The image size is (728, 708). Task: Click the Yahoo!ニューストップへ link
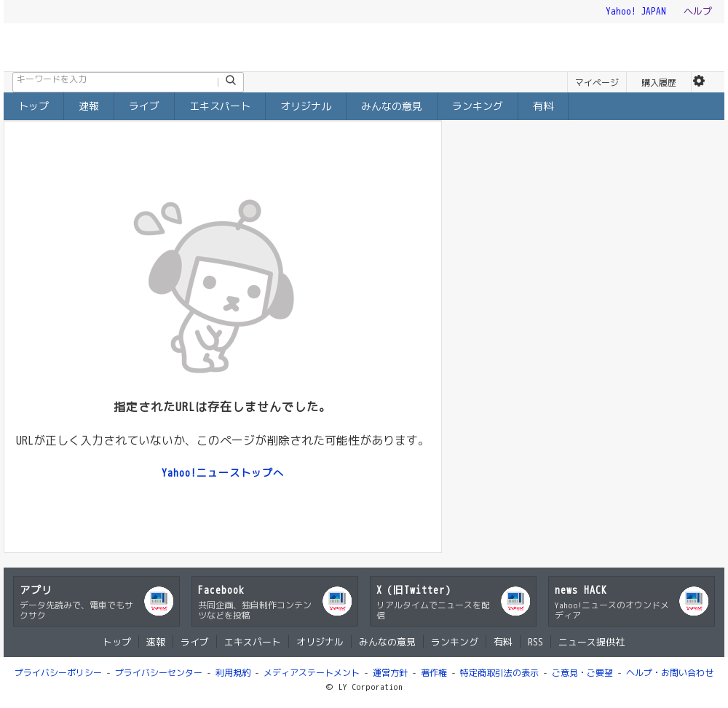222,473
